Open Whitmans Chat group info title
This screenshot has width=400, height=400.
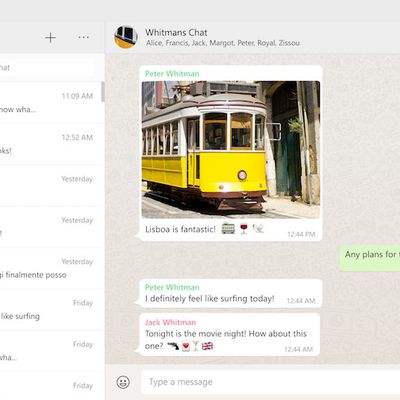176,32
